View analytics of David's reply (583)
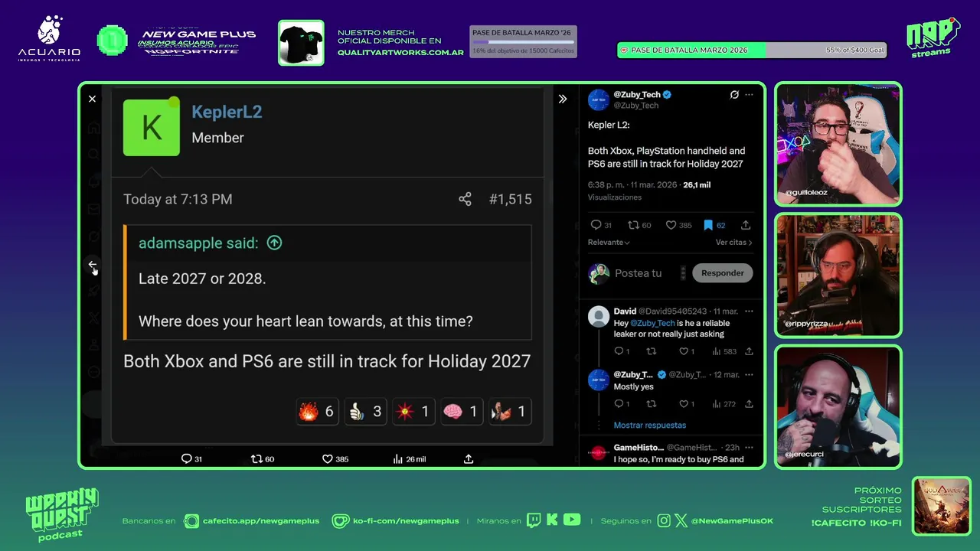The height and width of the screenshot is (551, 980). tap(724, 351)
